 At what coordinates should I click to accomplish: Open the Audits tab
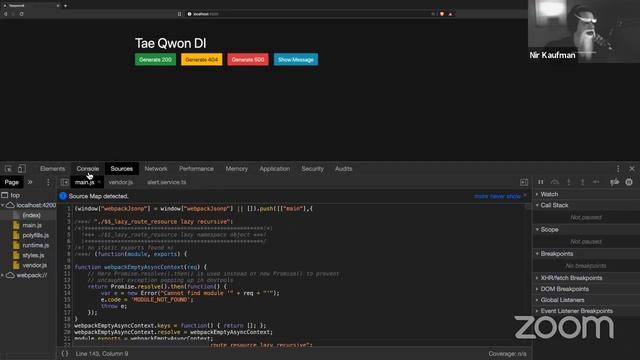[x=343, y=169]
